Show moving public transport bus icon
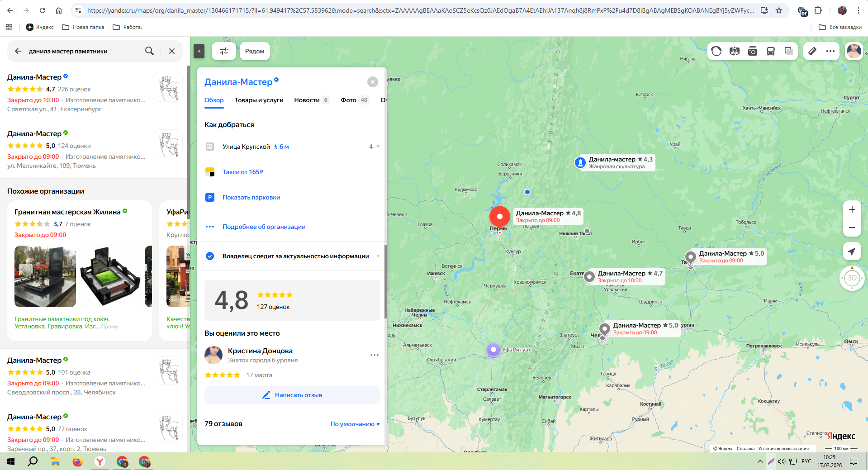 (x=771, y=51)
